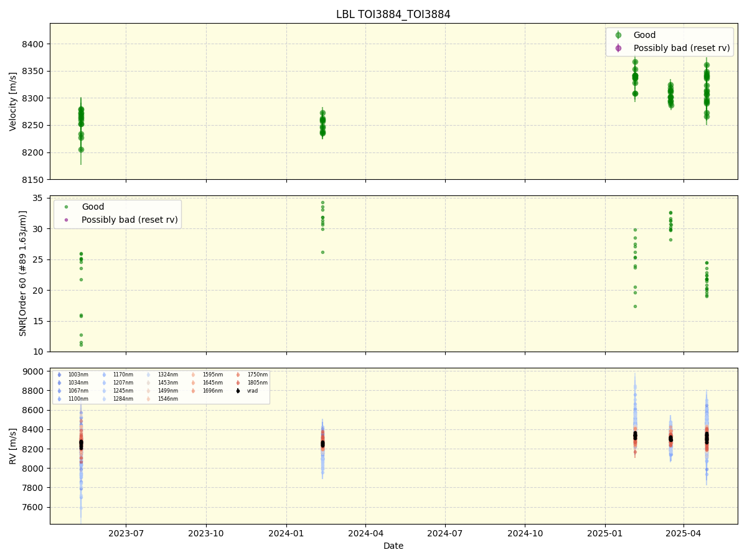Click the 1750nm legend entry
The height and width of the screenshot is (560, 747).
(x=257, y=375)
